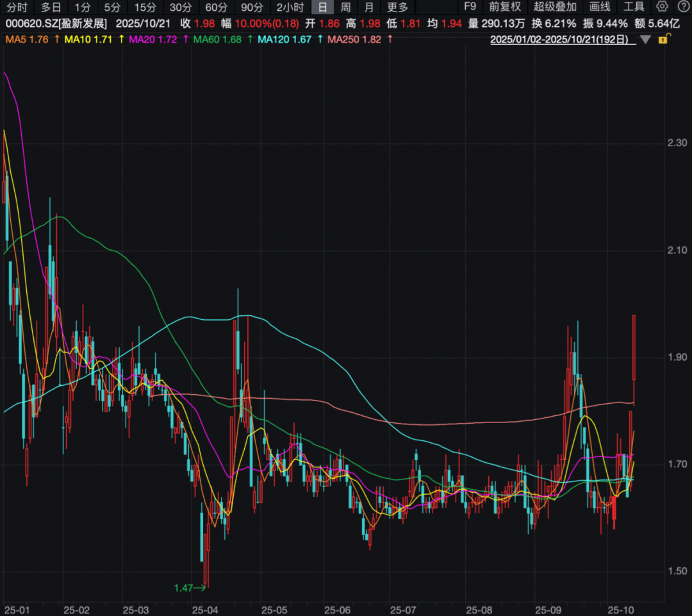Click the 1.47 low price marker

coord(184,587)
